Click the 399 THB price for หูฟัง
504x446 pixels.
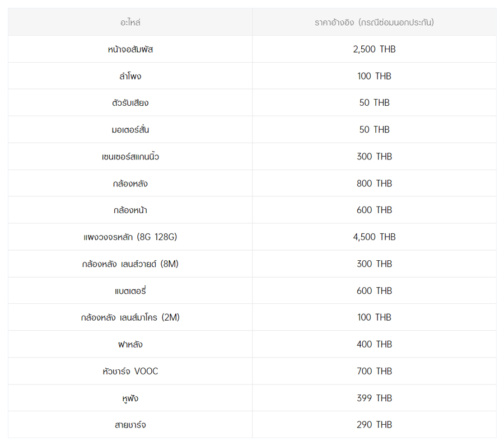pyautogui.click(x=374, y=398)
